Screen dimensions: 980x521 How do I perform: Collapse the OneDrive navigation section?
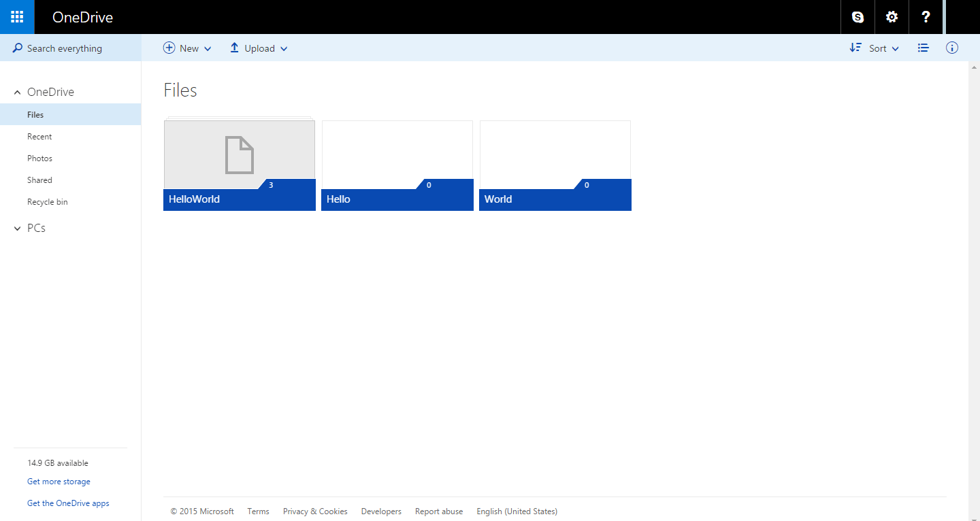[18, 93]
